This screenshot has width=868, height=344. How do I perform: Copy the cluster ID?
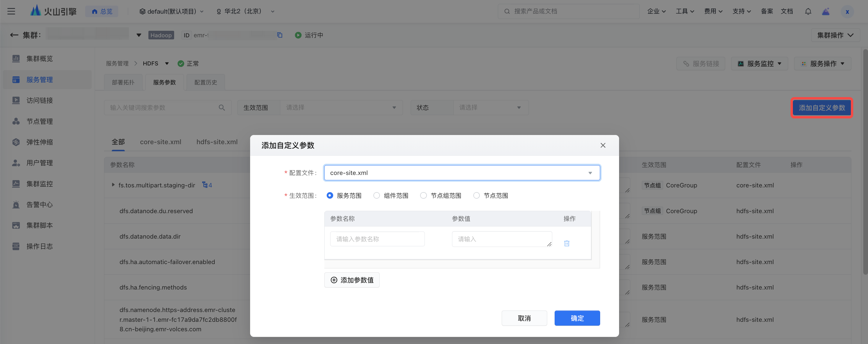[x=280, y=35]
